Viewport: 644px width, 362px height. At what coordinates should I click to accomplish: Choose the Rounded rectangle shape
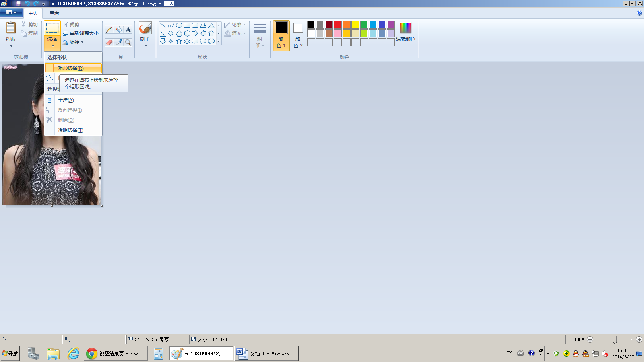tap(195, 25)
